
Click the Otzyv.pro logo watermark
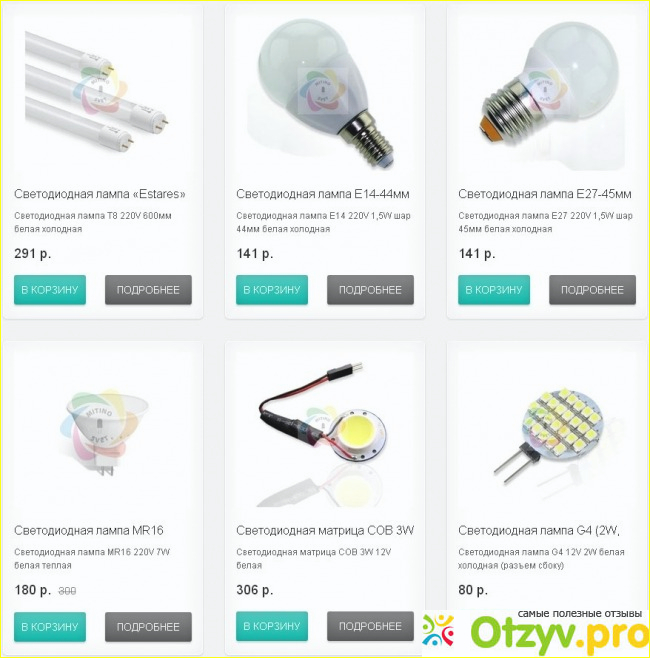535,632
